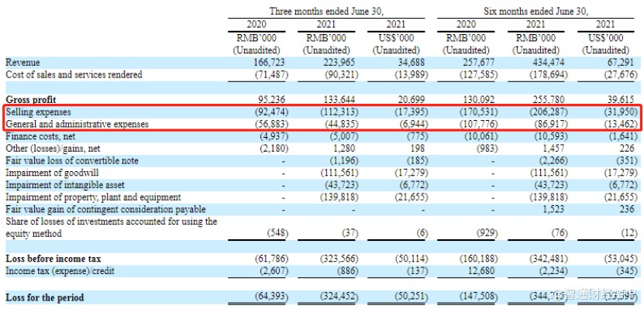Click the Loss before income tax label
This screenshot has width=644, height=309.
53,259
